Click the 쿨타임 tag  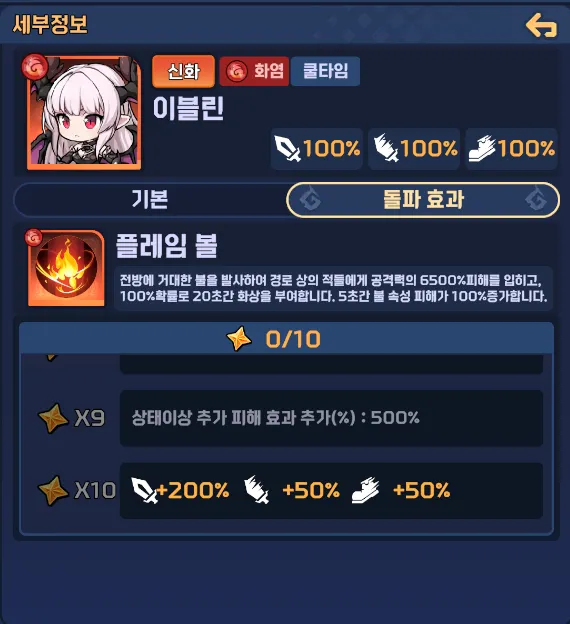coord(325,72)
